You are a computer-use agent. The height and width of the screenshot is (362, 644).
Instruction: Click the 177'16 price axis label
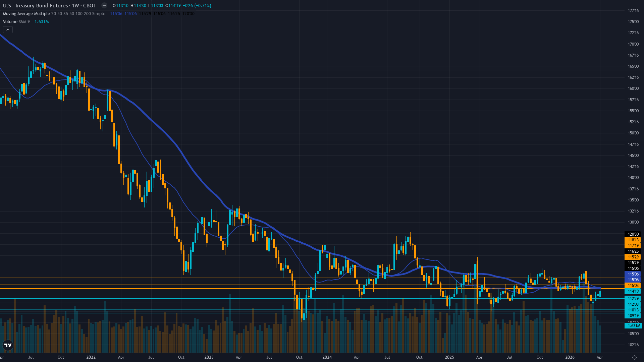(633, 11)
